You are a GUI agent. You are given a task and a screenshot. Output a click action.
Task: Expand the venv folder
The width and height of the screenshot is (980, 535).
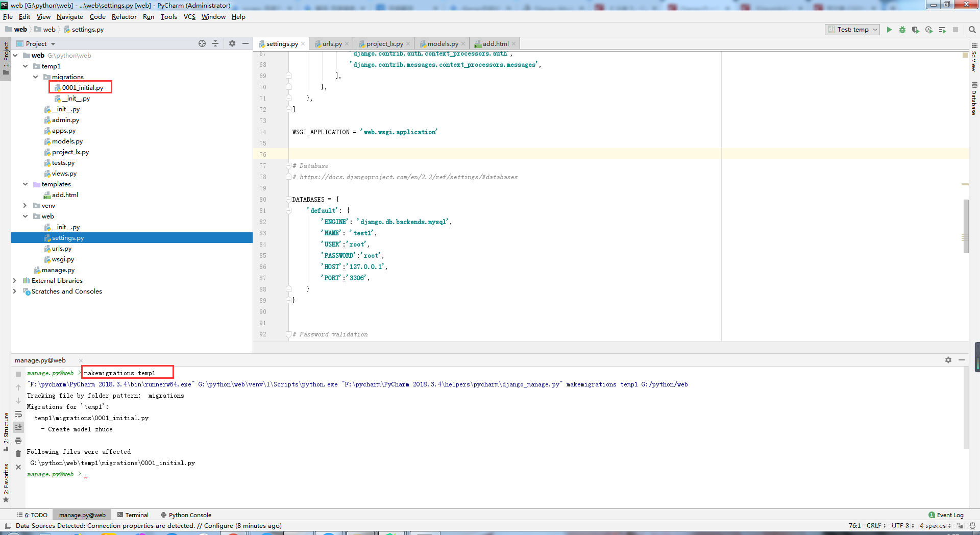(x=25, y=205)
